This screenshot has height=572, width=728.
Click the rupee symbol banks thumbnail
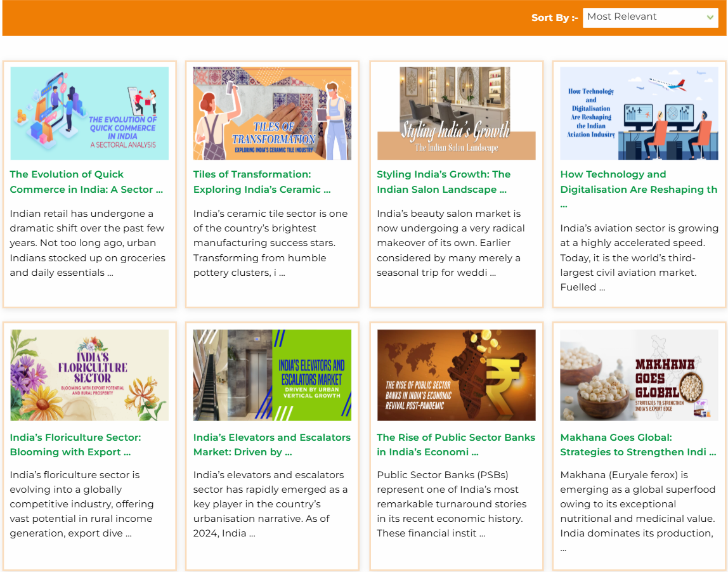click(456, 375)
